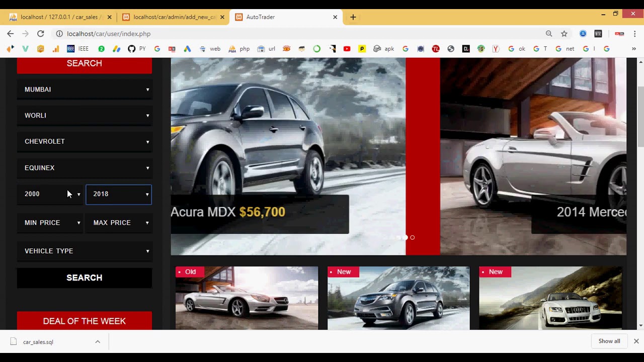
Task: Open the web bookmark
Action: point(210,49)
